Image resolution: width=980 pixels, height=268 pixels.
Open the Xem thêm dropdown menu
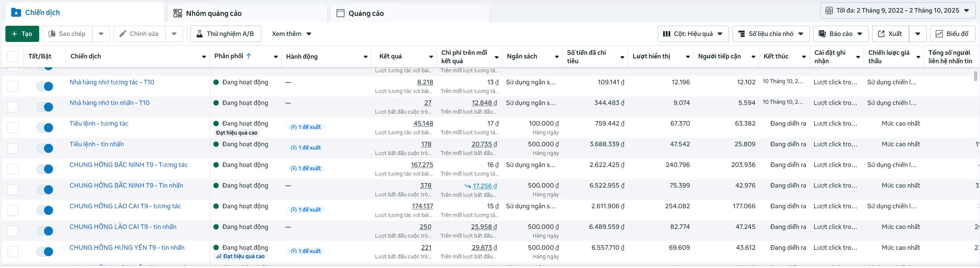291,34
